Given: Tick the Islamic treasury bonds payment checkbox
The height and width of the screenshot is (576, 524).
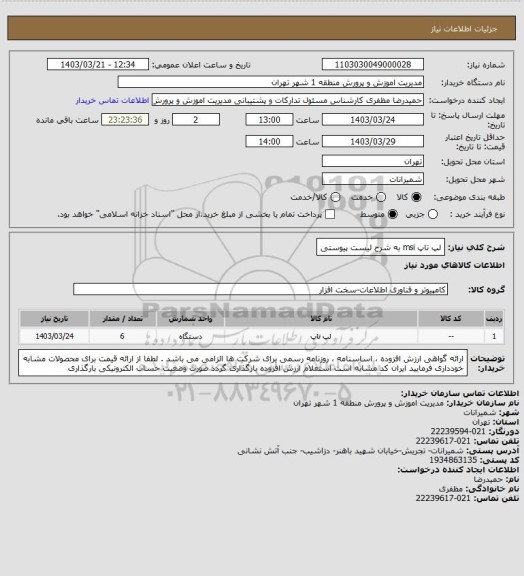Looking at the screenshot, I should point(330,214).
